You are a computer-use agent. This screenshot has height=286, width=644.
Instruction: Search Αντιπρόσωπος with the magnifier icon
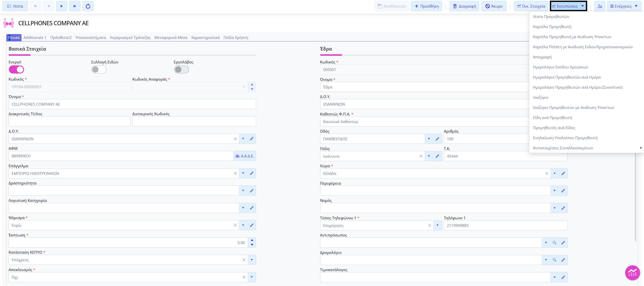[554, 243]
